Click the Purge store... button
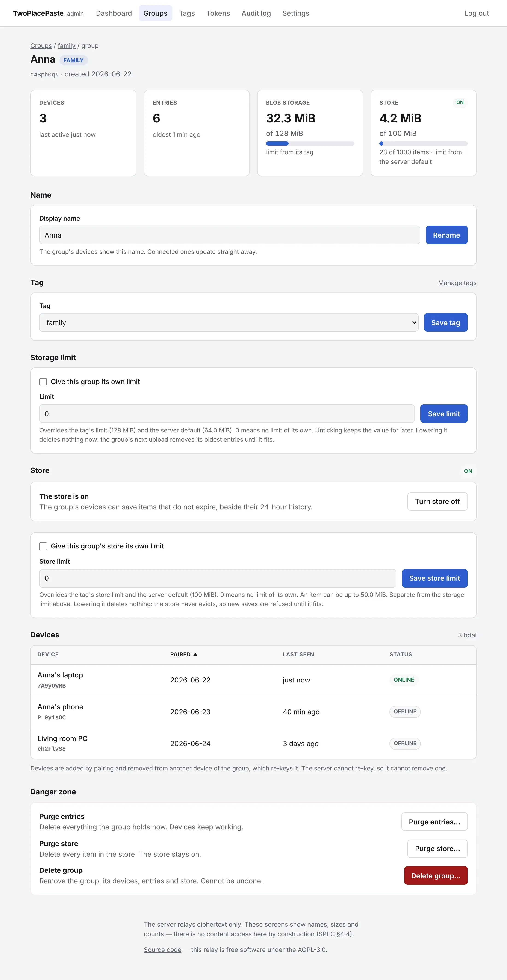This screenshot has width=507, height=980. [437, 849]
